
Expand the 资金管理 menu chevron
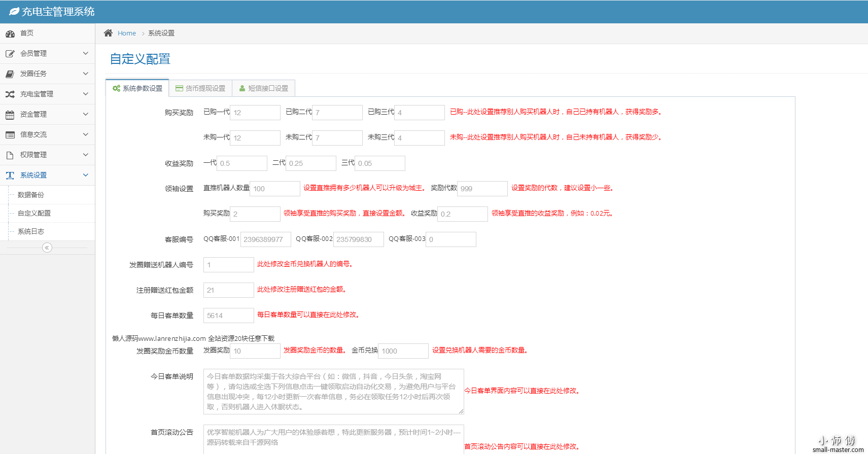pyautogui.click(x=85, y=114)
